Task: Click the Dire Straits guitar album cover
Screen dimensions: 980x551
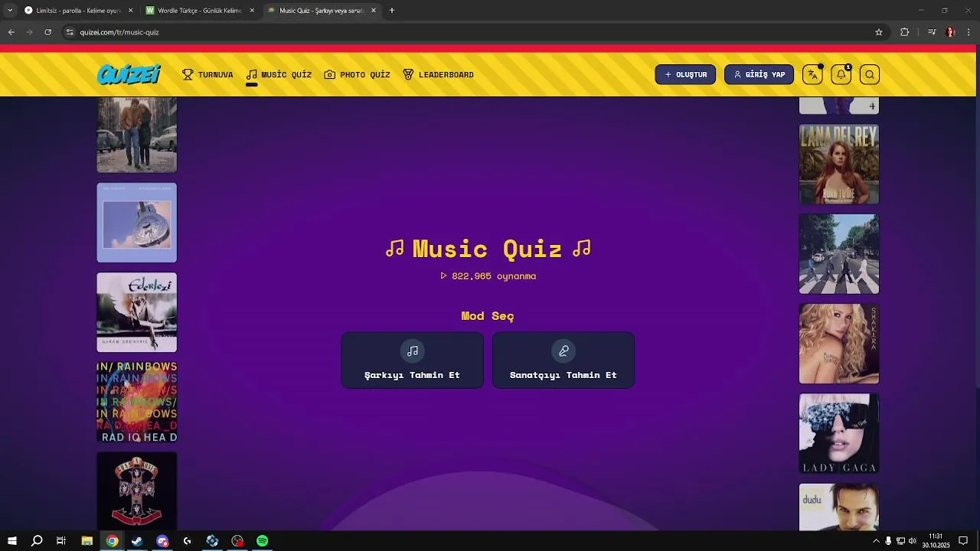Action: 137,223
